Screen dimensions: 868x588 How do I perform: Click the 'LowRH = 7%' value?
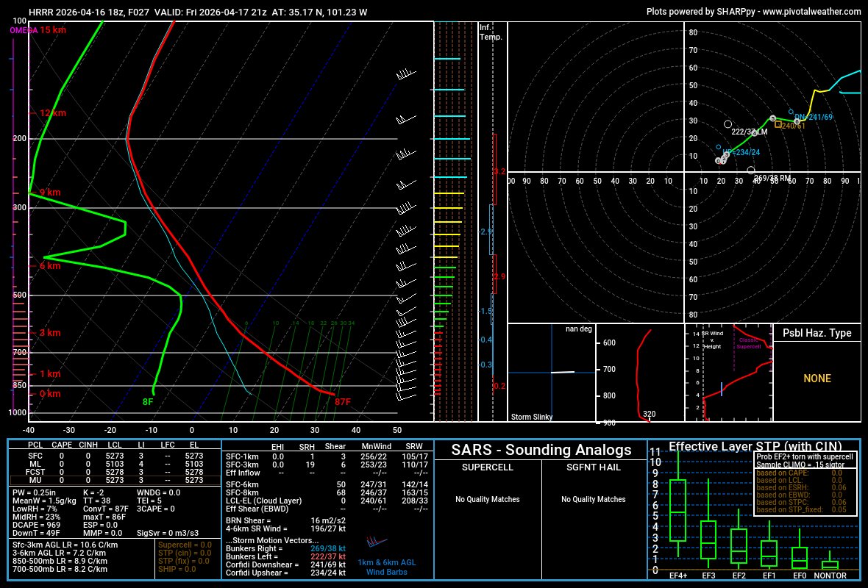click(x=35, y=509)
